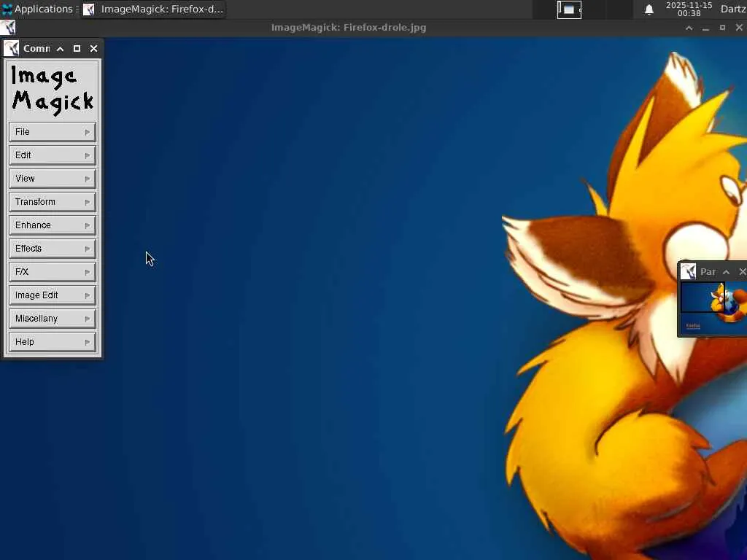The width and height of the screenshot is (747, 560).
Task: Open the Miscellany menu button
Action: 53,319
